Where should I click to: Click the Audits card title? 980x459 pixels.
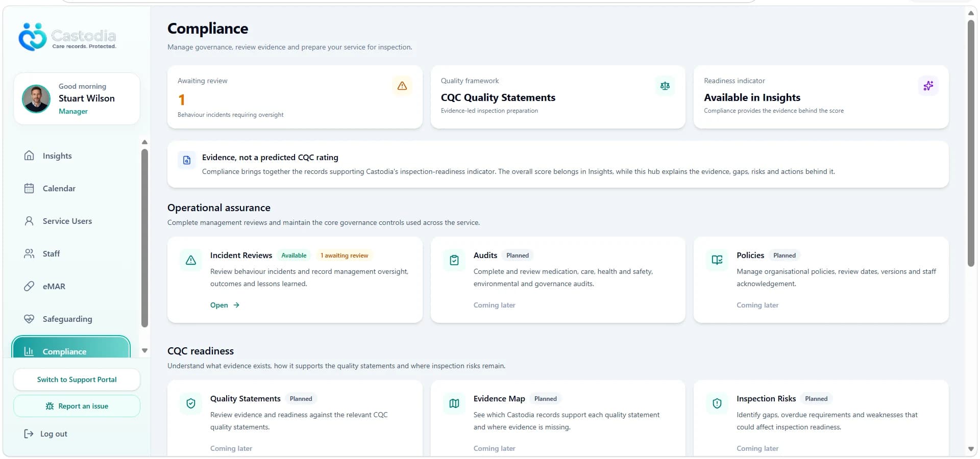(x=485, y=255)
